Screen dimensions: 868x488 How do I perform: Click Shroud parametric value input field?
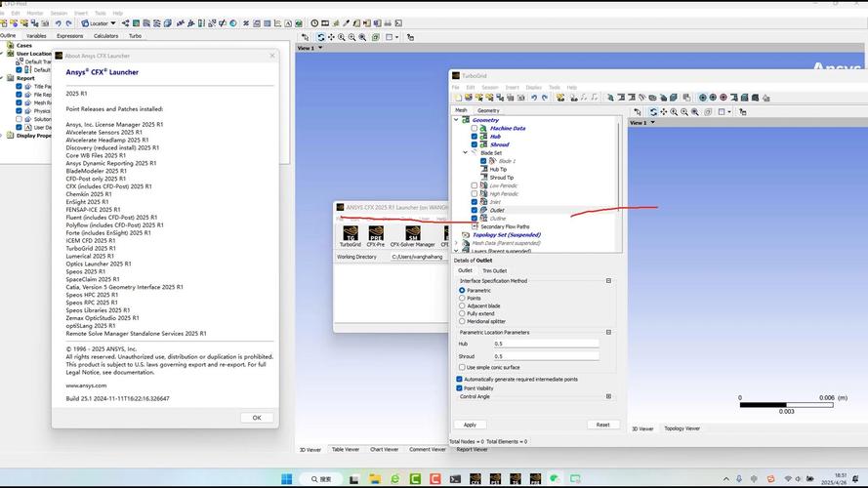(x=547, y=356)
